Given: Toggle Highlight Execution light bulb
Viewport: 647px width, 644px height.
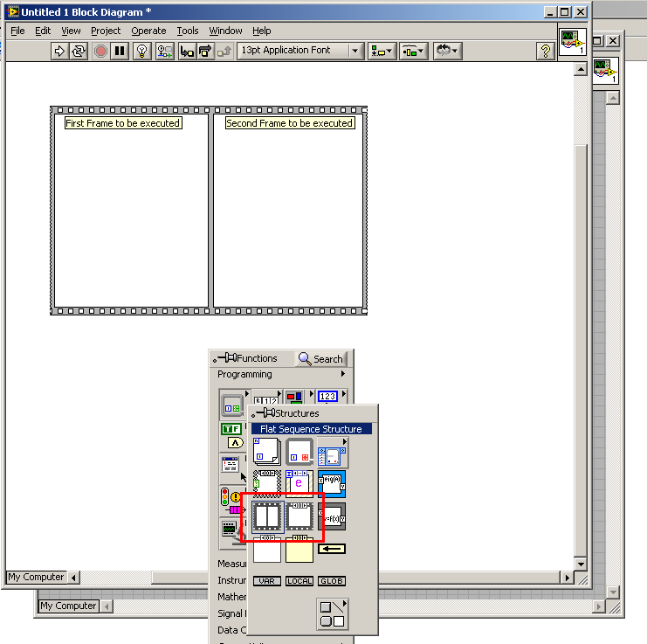Looking at the screenshot, I should (141, 52).
